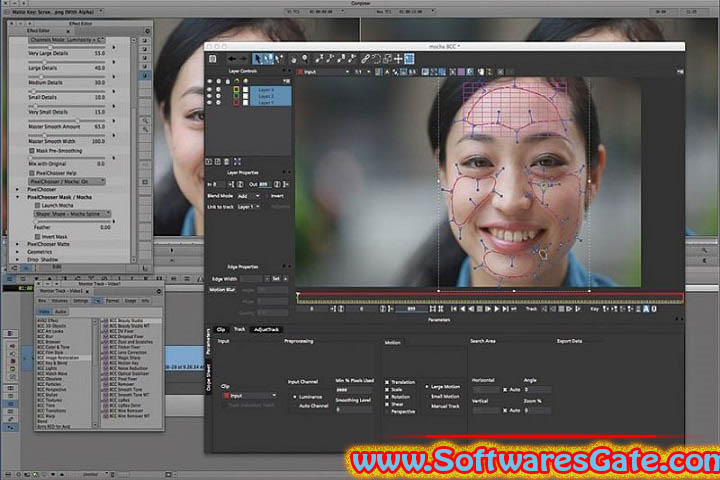Image resolution: width=720 pixels, height=480 pixels.
Task: Click the track forward icon beside Track
Action: point(569,309)
